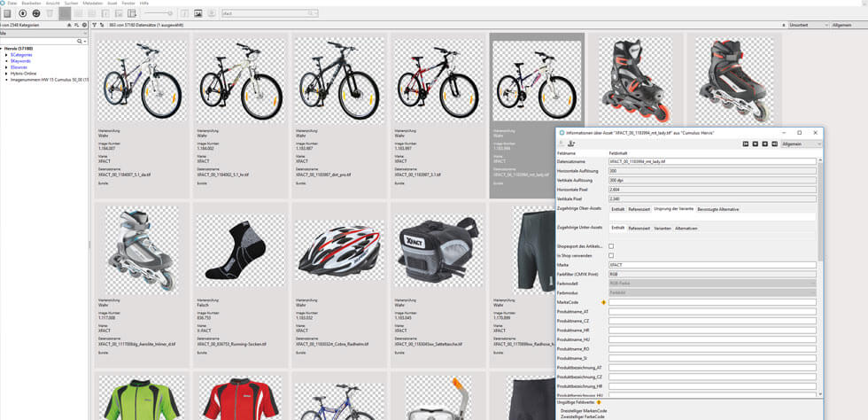Click the Produktbezeichnung_CZ input field

click(712, 377)
